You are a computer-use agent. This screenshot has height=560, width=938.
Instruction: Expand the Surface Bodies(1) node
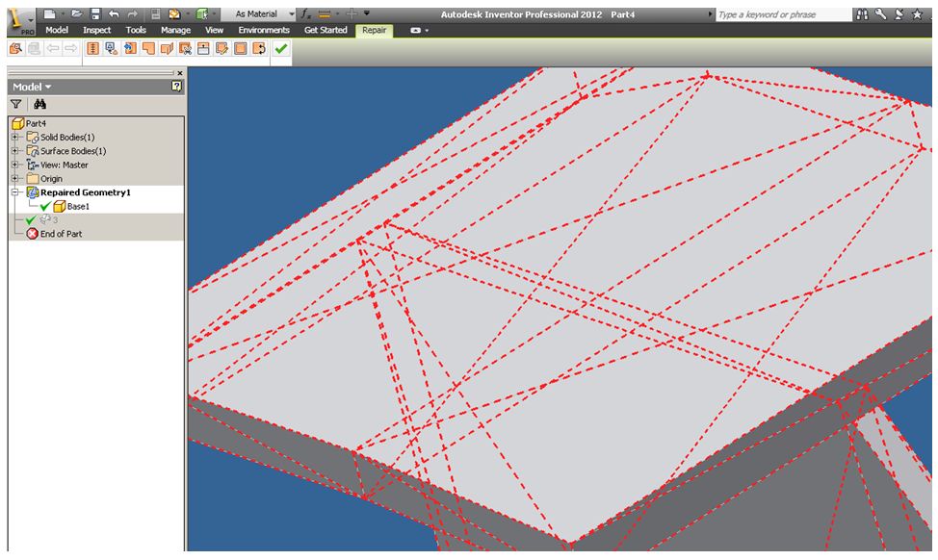[x=15, y=151]
